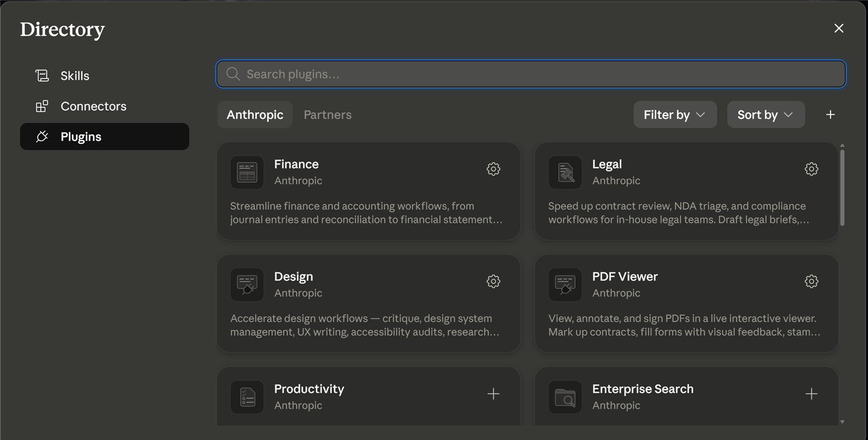
Task: Click the Enterprise Search folder icon
Action: click(565, 397)
